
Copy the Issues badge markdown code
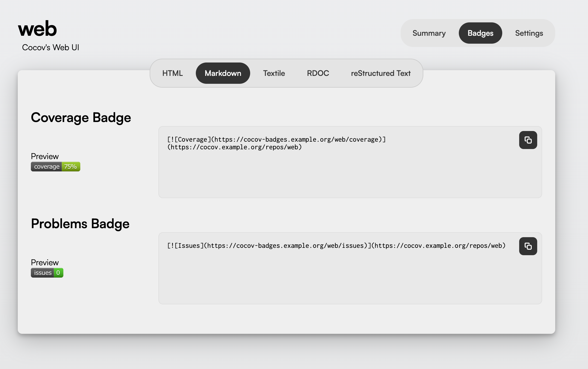[x=528, y=246]
